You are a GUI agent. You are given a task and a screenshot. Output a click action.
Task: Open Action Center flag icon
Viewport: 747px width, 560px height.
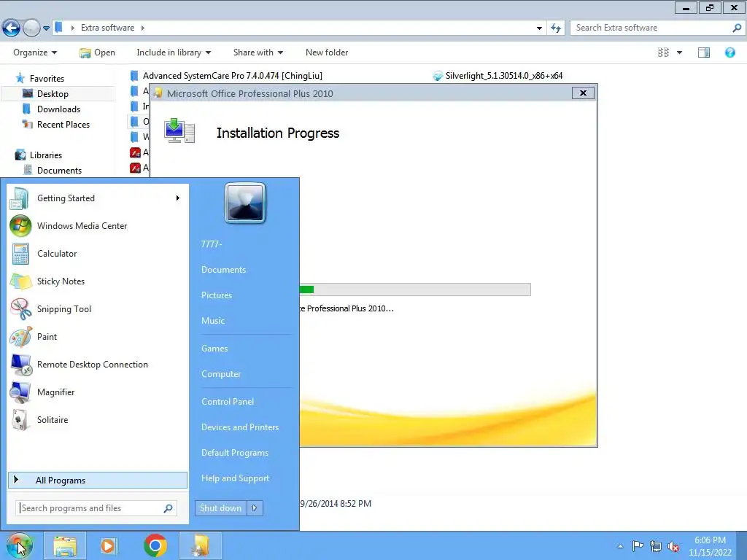pos(638,545)
